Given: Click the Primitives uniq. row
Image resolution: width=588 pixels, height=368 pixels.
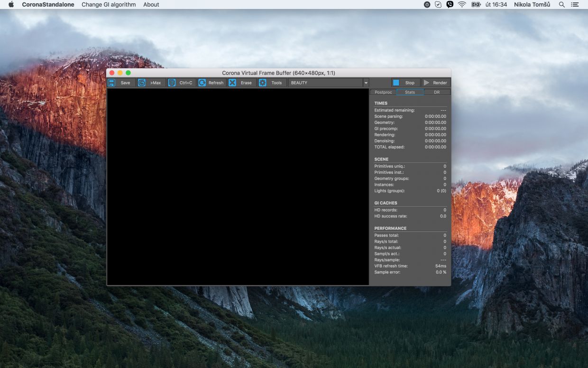Looking at the screenshot, I should [x=410, y=166].
